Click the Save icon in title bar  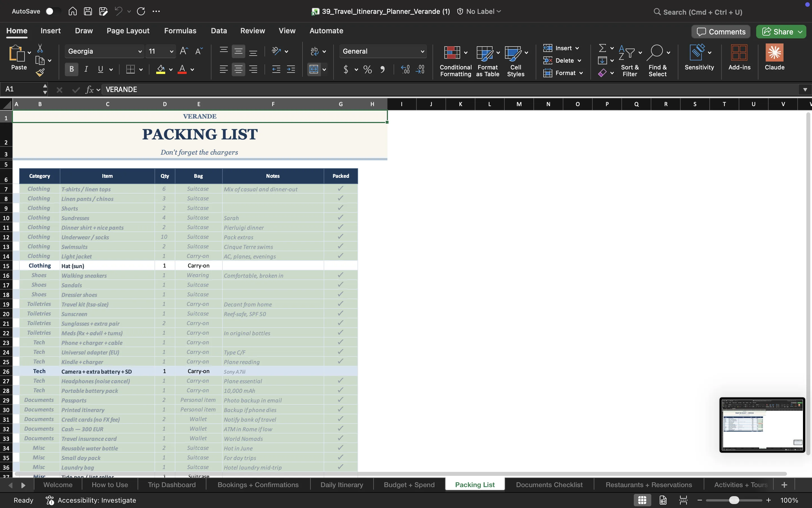click(88, 11)
